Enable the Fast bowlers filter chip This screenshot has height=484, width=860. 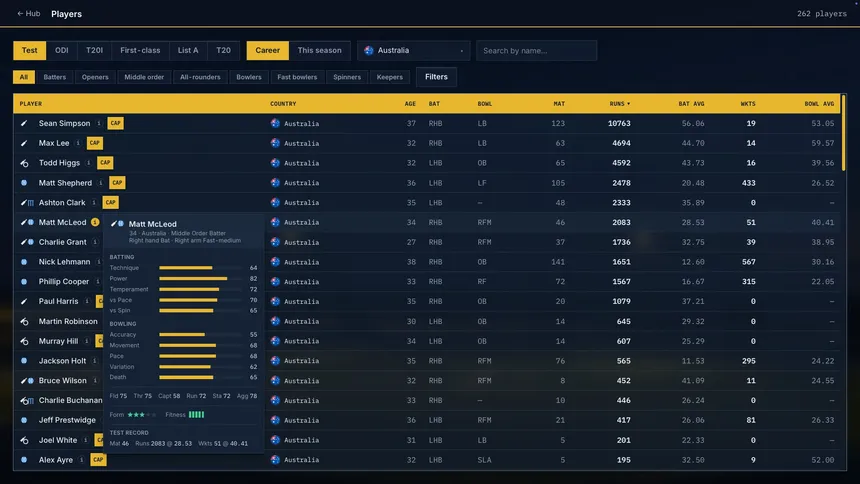click(x=297, y=77)
